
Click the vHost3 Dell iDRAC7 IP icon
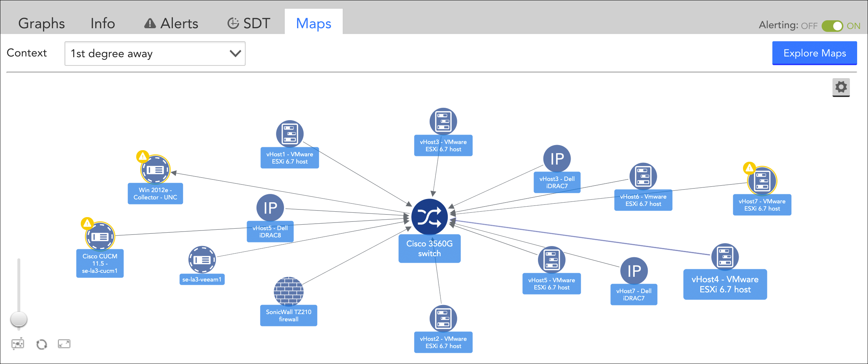(557, 158)
